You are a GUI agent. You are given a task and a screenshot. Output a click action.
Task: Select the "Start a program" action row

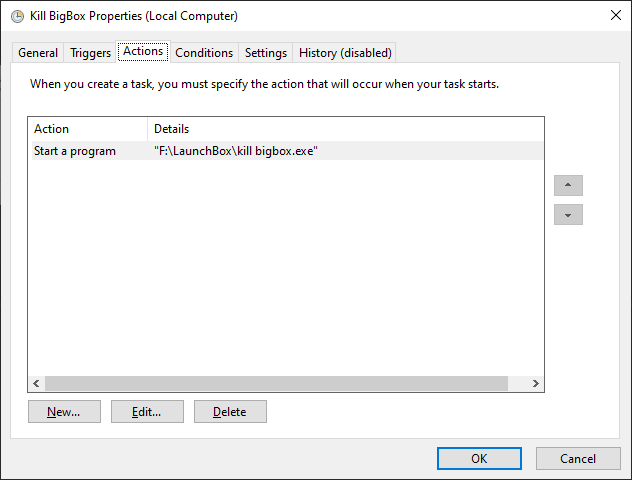287,151
